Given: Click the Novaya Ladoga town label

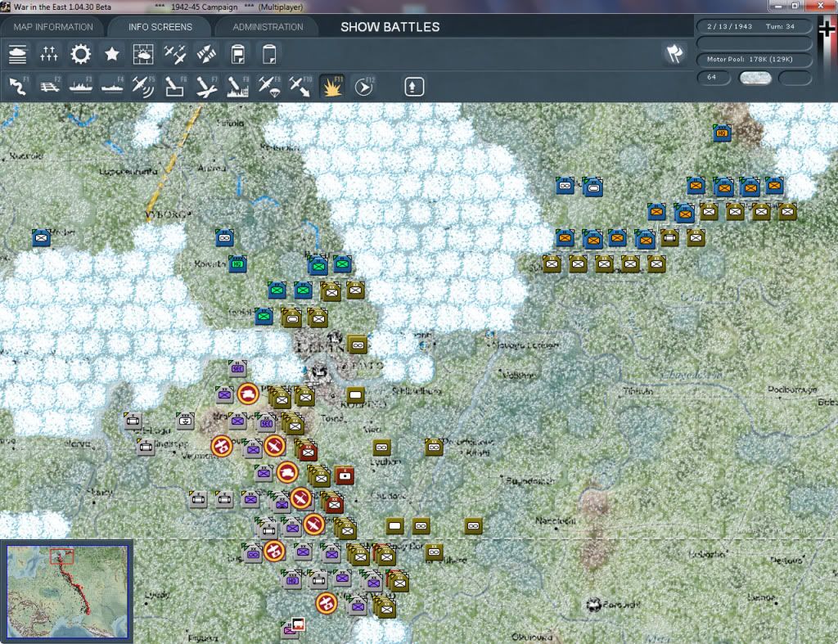Looking at the screenshot, I should [x=525, y=345].
